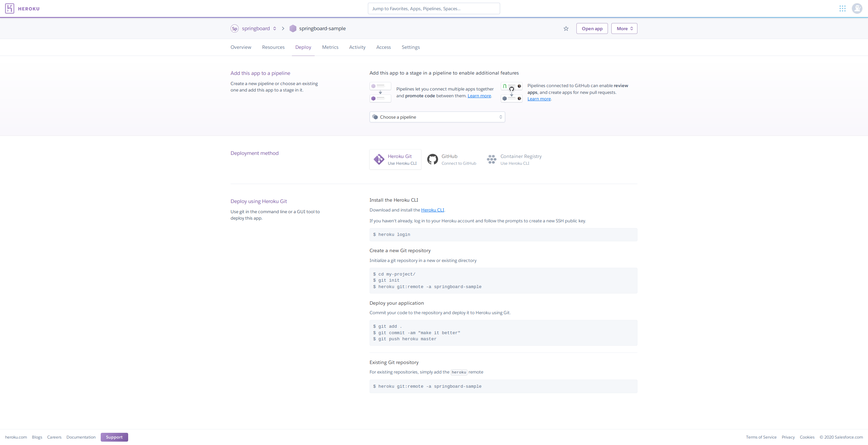This screenshot has width=868, height=445.
Task: Open the app switcher grid icon
Action: [x=843, y=8]
